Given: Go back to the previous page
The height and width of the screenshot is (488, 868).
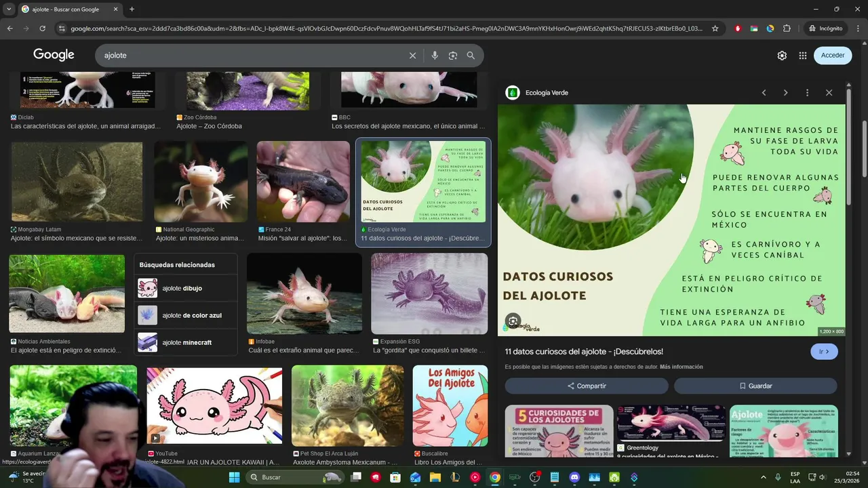Looking at the screenshot, I should tap(9, 28).
